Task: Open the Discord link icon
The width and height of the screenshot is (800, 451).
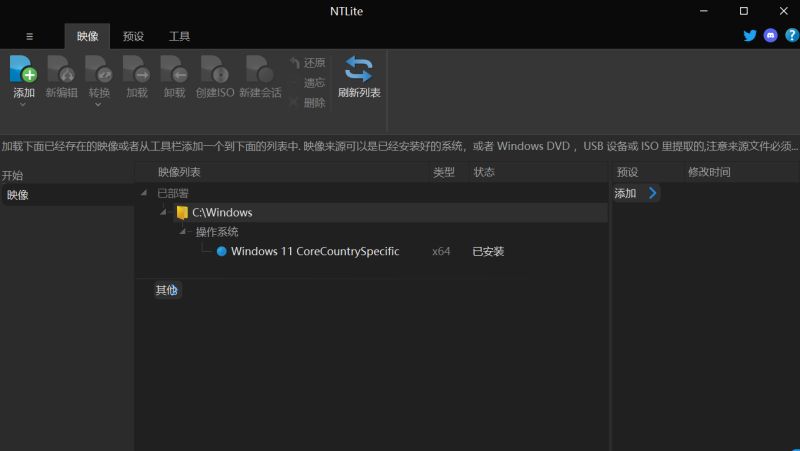Action: (x=770, y=35)
